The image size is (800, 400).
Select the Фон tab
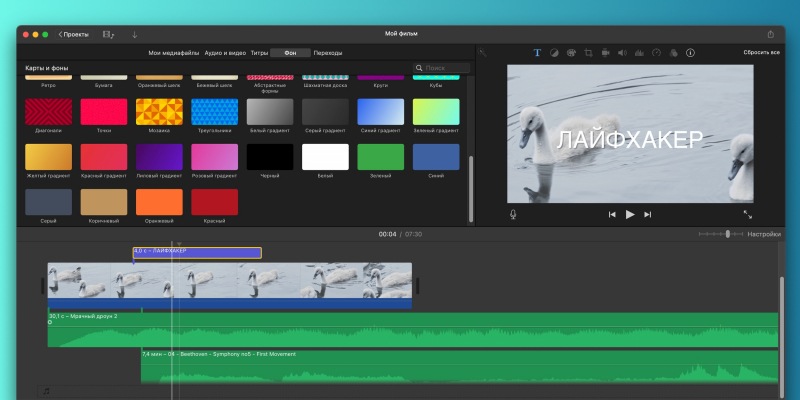tap(290, 53)
